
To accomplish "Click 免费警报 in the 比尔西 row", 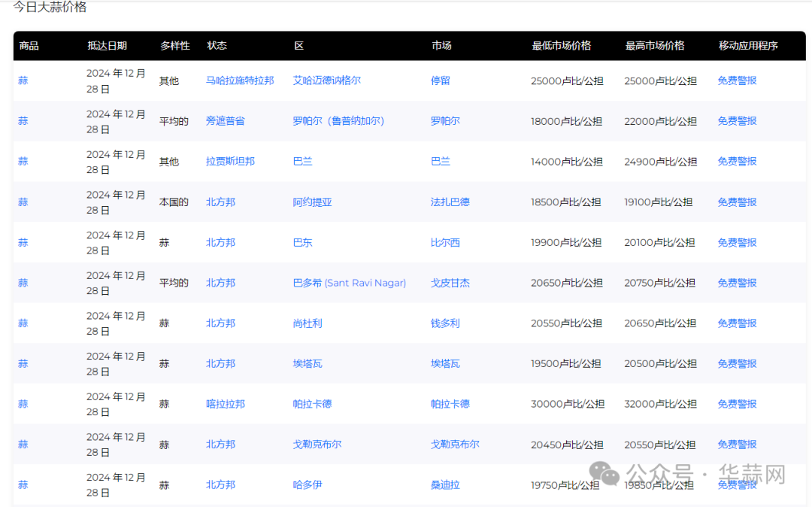I will tap(737, 242).
